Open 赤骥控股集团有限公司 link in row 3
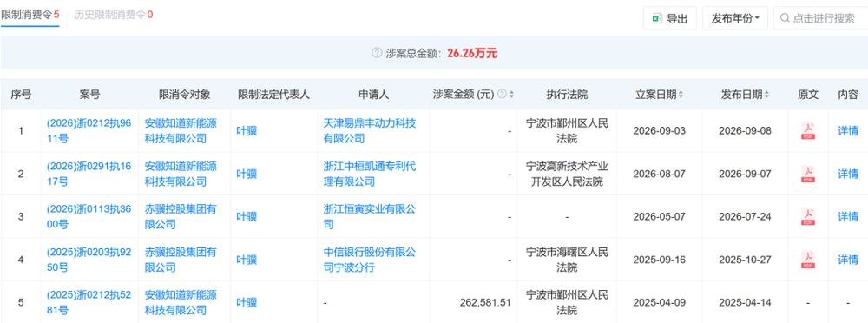This screenshot has width=868, height=323. (181, 216)
